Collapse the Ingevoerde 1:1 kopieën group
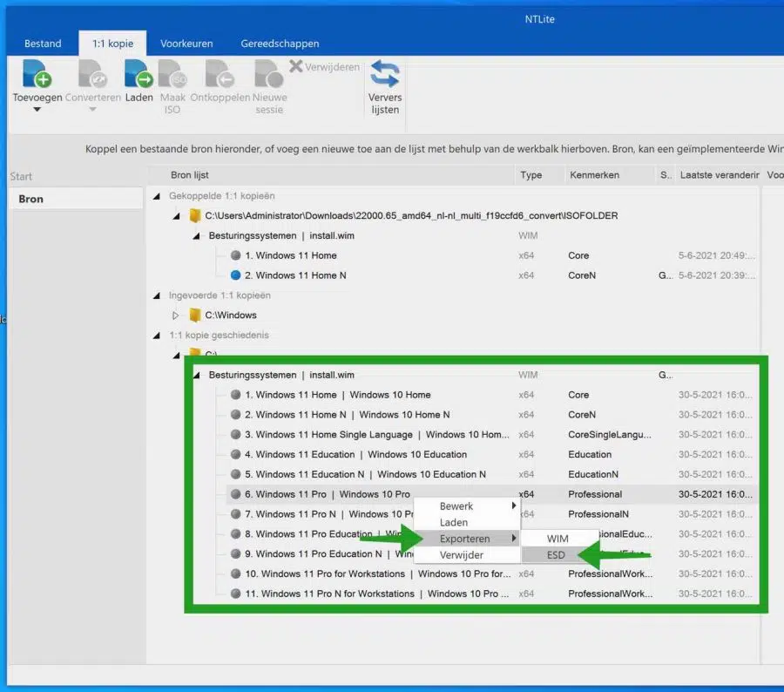 coord(157,295)
